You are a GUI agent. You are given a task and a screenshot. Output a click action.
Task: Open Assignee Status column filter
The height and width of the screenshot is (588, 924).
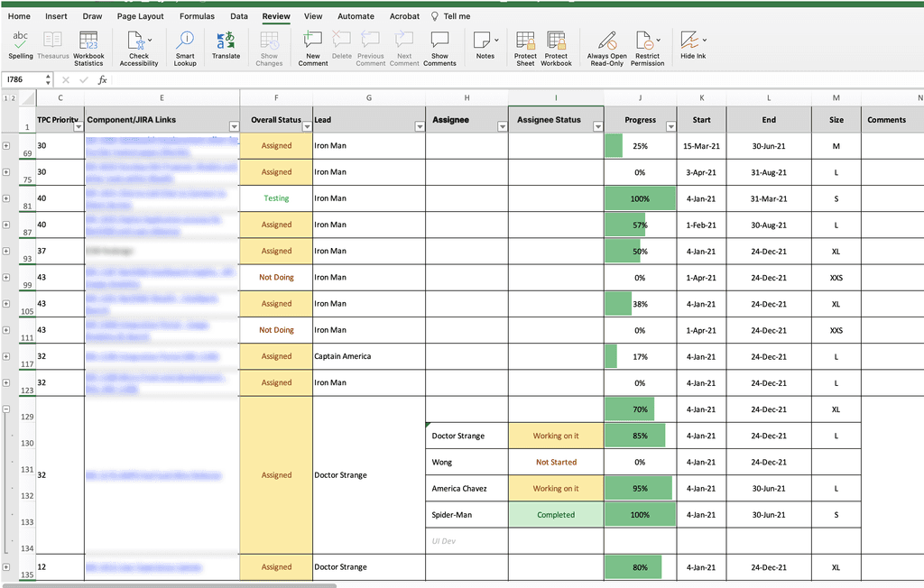click(x=598, y=126)
